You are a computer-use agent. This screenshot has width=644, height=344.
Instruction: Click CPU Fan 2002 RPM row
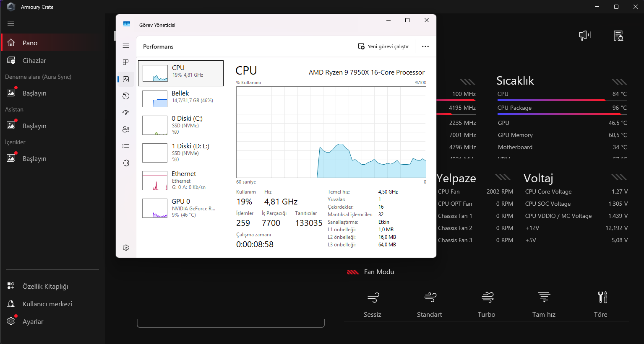click(x=476, y=191)
